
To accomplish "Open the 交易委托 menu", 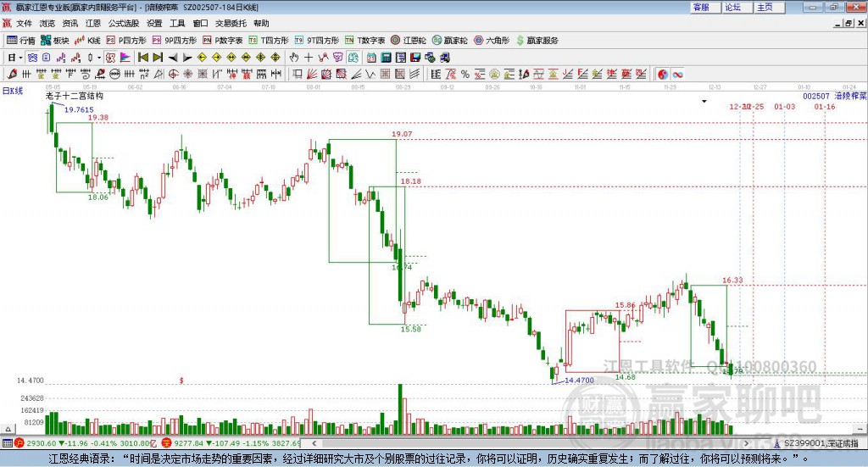I will pyautogui.click(x=231, y=23).
